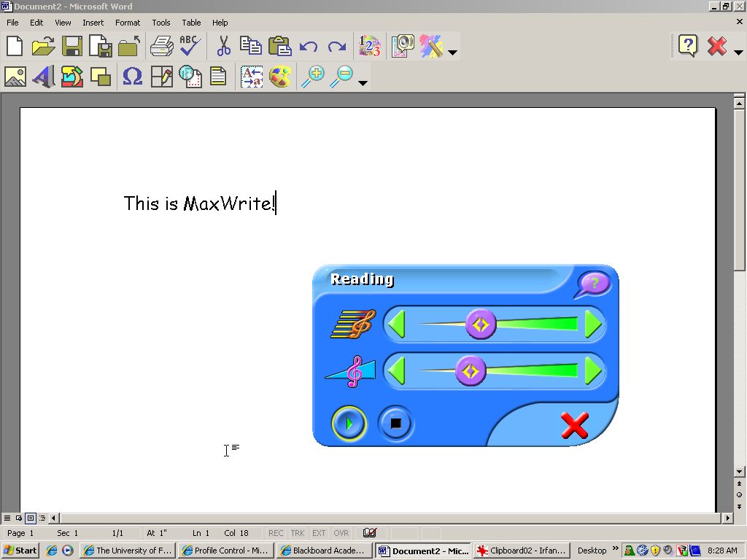This screenshot has height=560, width=747.
Task: Switch to Blackboard Academic taskbar window
Action: pyautogui.click(x=324, y=551)
